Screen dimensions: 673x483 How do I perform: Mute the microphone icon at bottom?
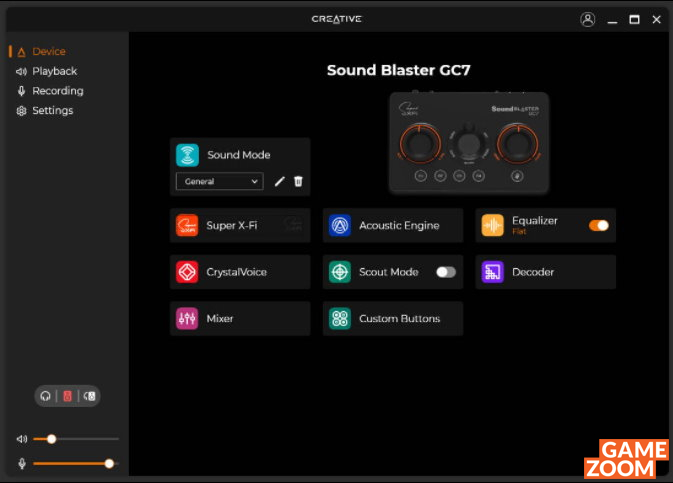click(22, 464)
